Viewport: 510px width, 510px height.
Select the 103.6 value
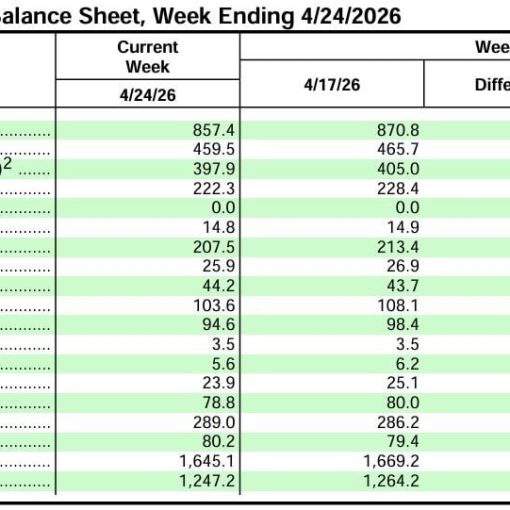(x=214, y=305)
